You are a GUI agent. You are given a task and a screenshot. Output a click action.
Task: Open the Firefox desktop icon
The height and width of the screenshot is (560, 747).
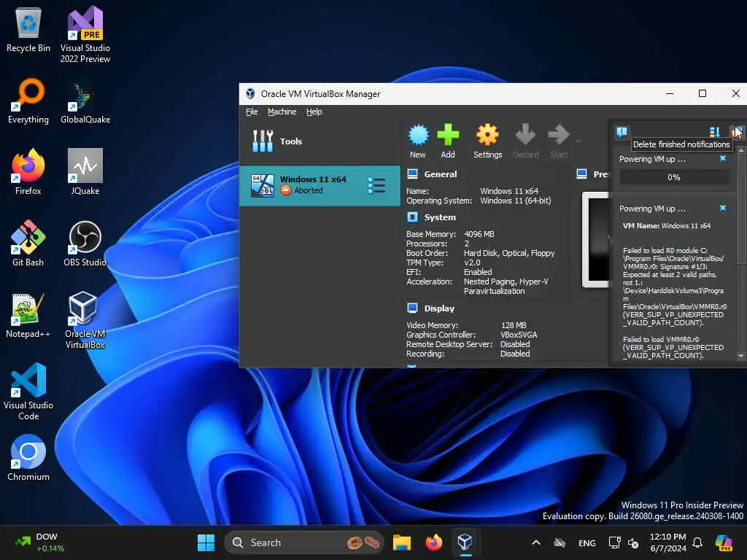pos(28,171)
